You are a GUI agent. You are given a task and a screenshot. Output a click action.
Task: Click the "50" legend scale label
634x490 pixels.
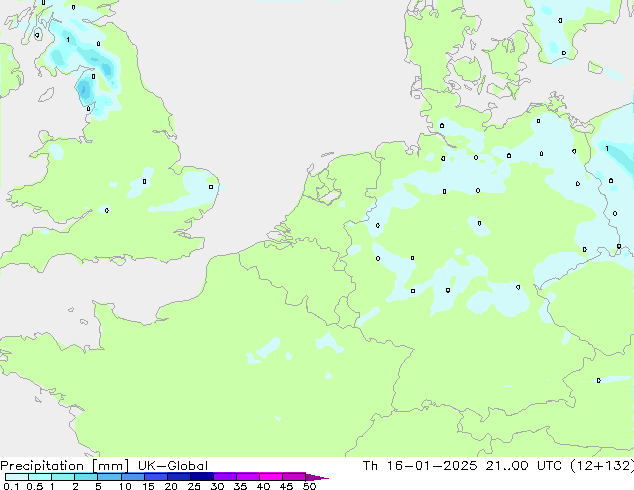click(310, 486)
